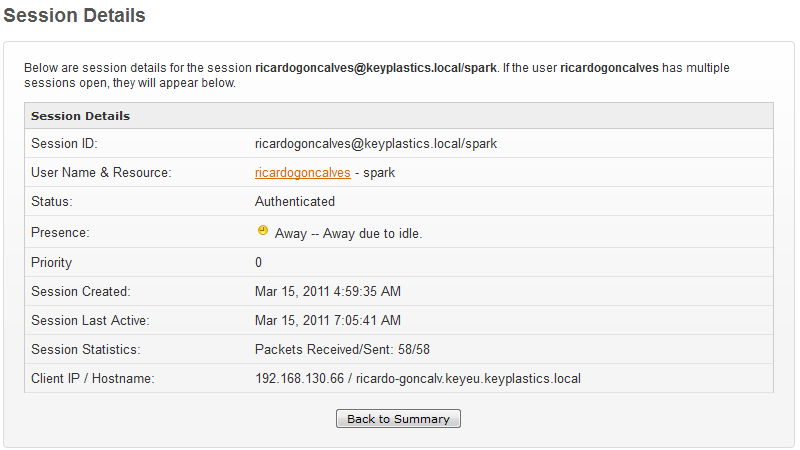Click the spark resource text
The height and width of the screenshot is (450, 800).
click(379, 173)
